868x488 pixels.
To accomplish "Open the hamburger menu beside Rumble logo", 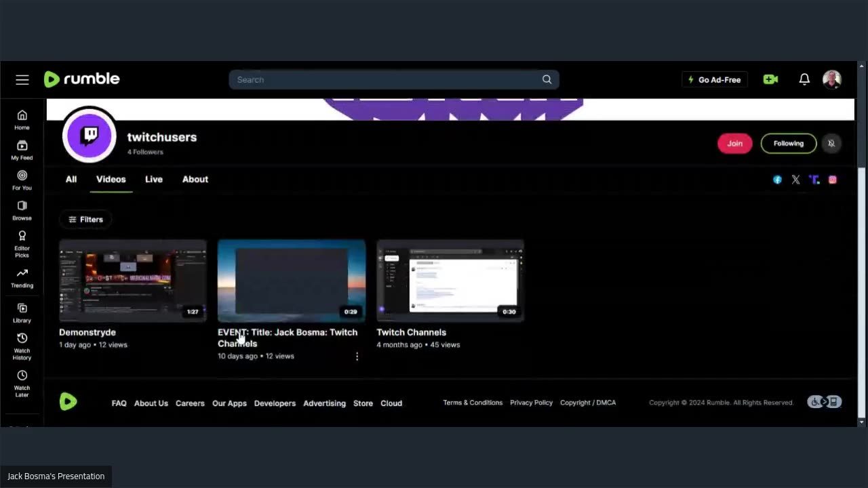I will (x=22, y=80).
